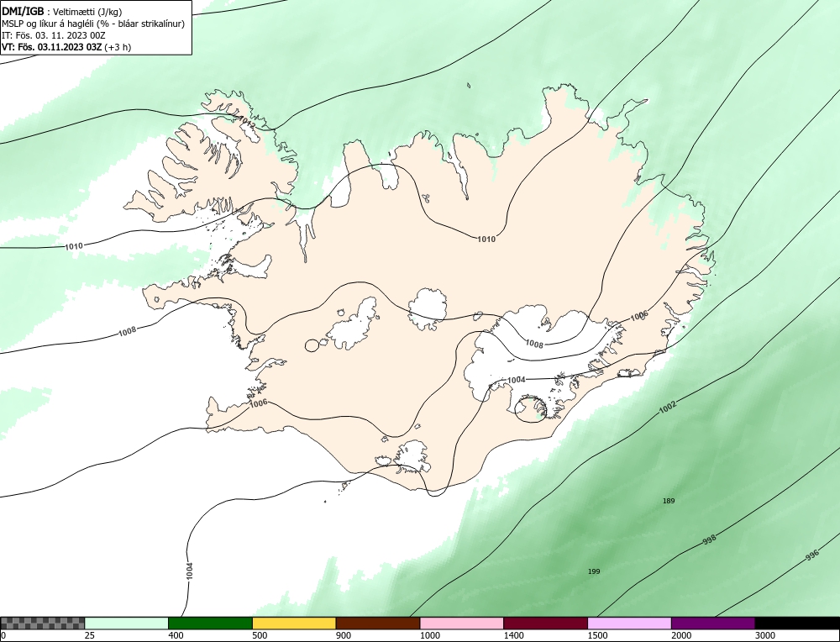Click the 1010 isobar label in north-central Iceland

[x=486, y=239]
